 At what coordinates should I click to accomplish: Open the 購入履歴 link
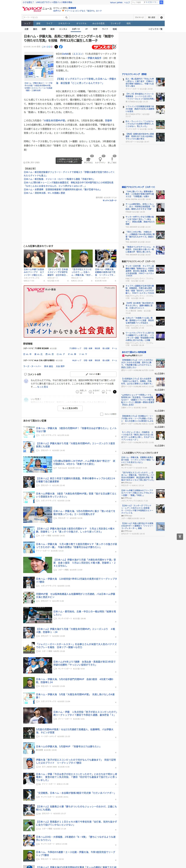click(152, 18)
